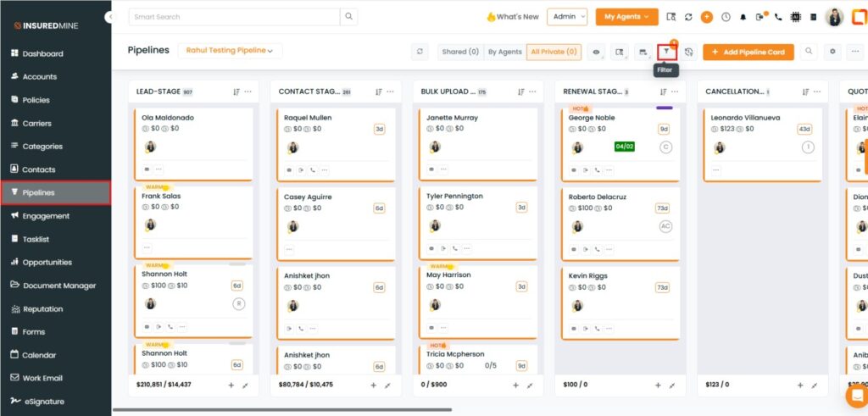This screenshot has width=868, height=416.
Task: Click the clock history icon in header
Action: 725,17
